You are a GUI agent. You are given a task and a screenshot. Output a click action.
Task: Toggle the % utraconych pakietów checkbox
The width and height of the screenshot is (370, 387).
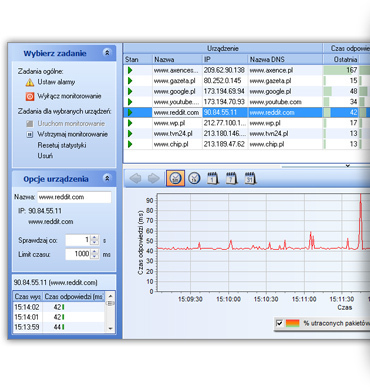point(279,323)
